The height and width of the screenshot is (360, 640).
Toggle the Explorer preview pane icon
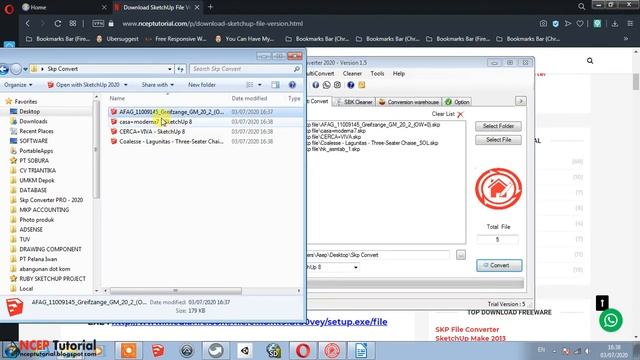(276, 85)
